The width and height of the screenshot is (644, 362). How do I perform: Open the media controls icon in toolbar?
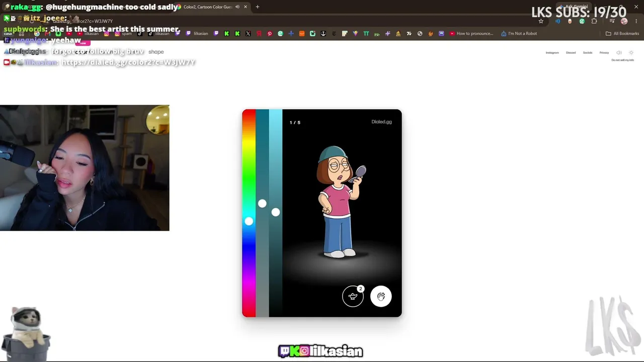click(612, 21)
